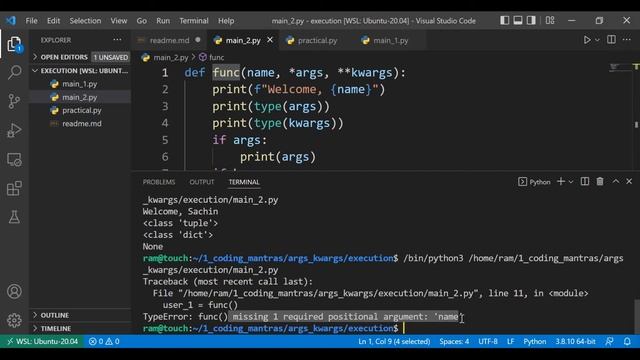Select the Python terminal instance label
640x360 pixels.
(x=534, y=182)
